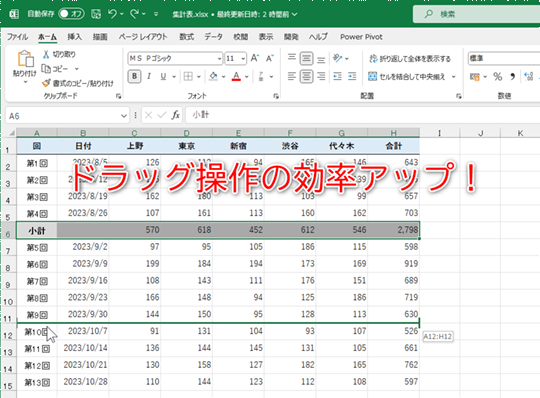540x398 pixels.
Task: Toggle the AutoSave switch
Action: tap(72, 14)
